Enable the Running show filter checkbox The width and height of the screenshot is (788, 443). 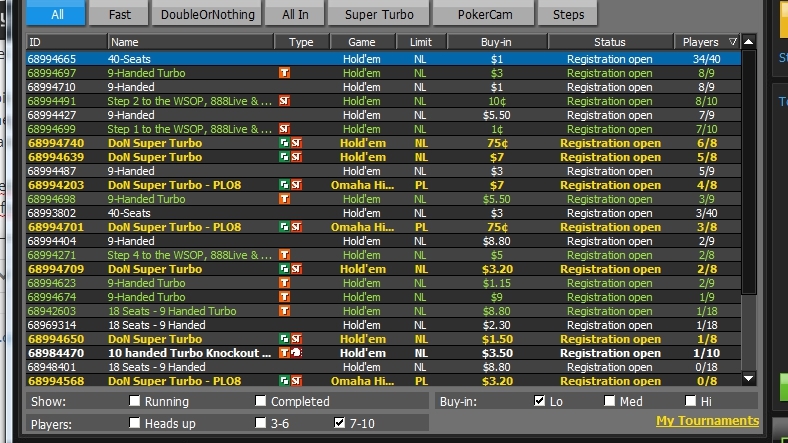134,401
